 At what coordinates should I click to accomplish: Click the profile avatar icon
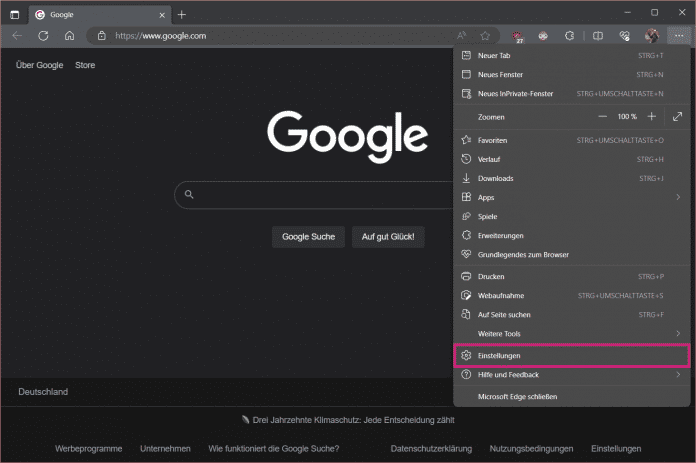coord(652,35)
